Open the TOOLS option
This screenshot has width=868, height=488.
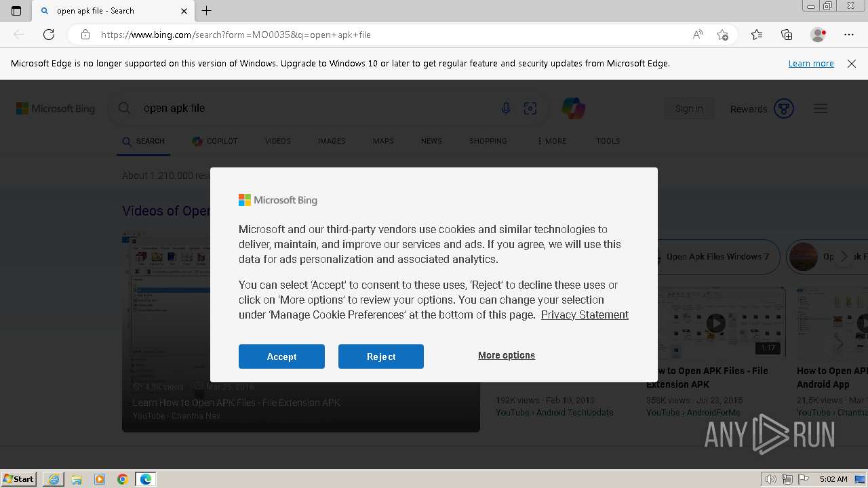tap(608, 141)
